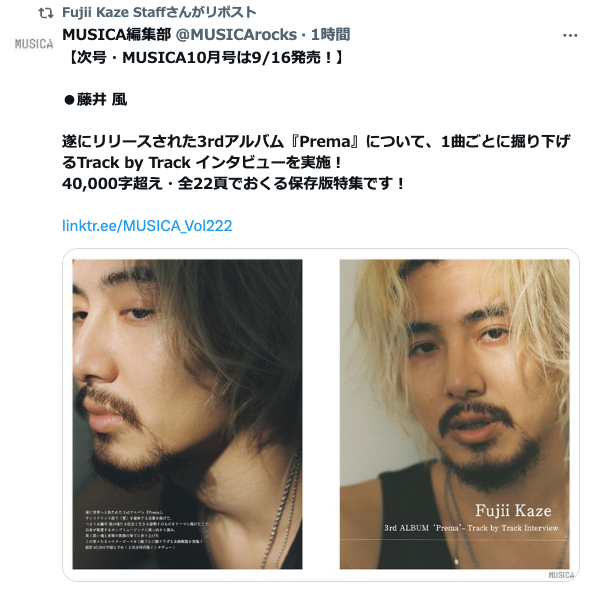Click the Track by Track インタビューを実施 line
Viewport: 590px width, 590px height.
tap(202, 163)
